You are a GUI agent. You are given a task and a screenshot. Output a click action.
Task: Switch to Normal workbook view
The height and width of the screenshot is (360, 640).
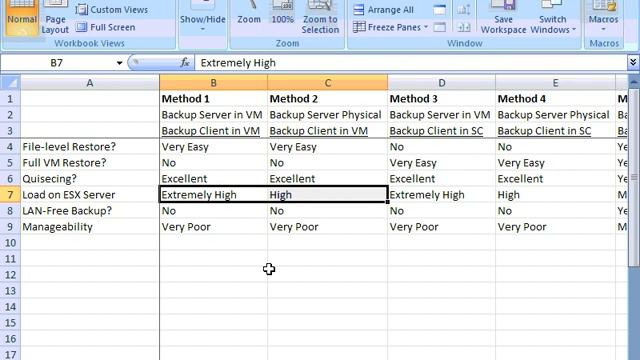(x=22, y=18)
